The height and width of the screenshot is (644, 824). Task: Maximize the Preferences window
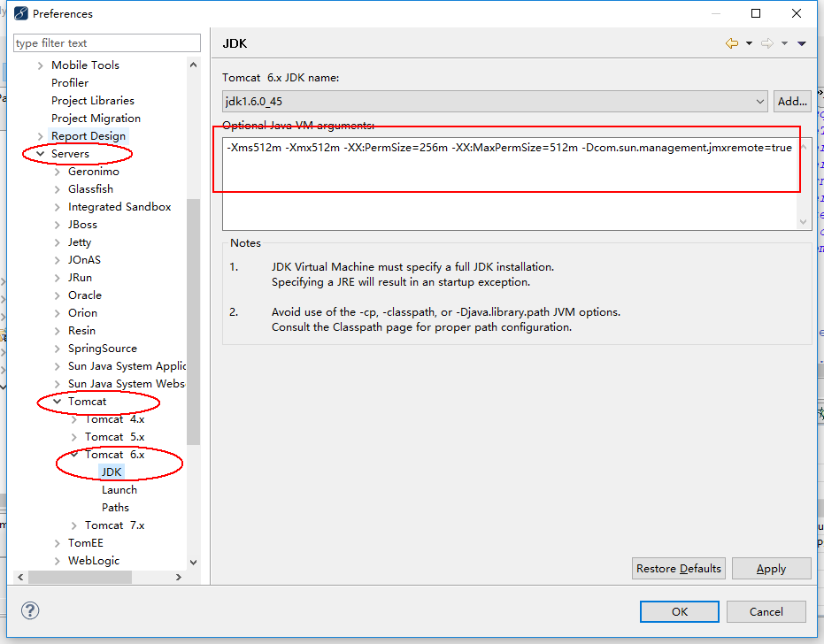click(x=756, y=13)
